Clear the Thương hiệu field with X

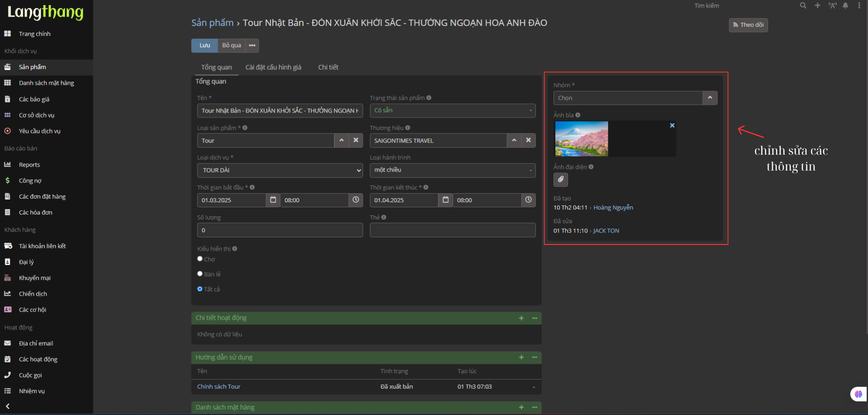[x=528, y=140]
